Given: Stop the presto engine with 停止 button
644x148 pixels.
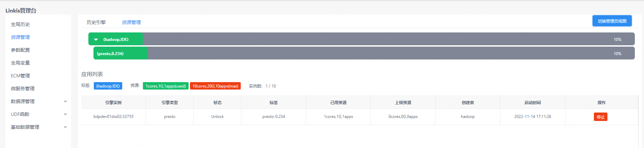Looking at the screenshot, I should tap(600, 117).
